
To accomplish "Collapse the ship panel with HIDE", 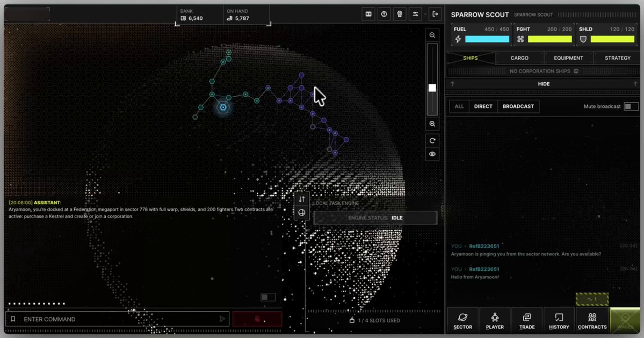I will click(x=544, y=84).
